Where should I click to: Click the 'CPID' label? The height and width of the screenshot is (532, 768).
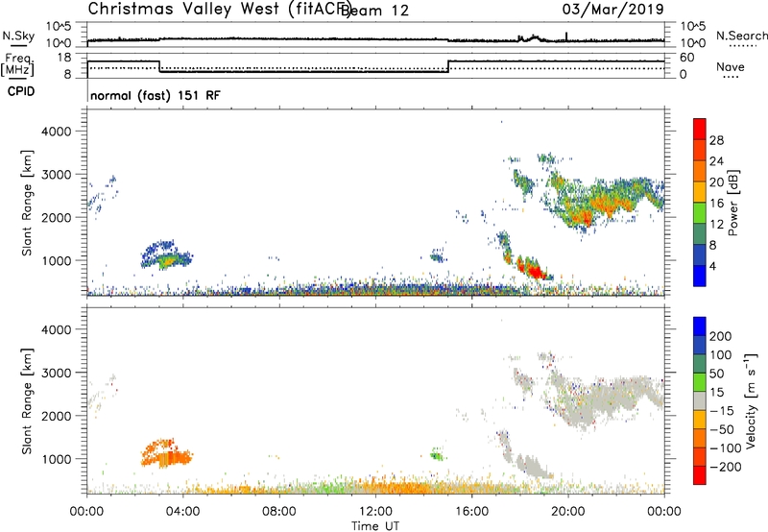[x=21, y=91]
